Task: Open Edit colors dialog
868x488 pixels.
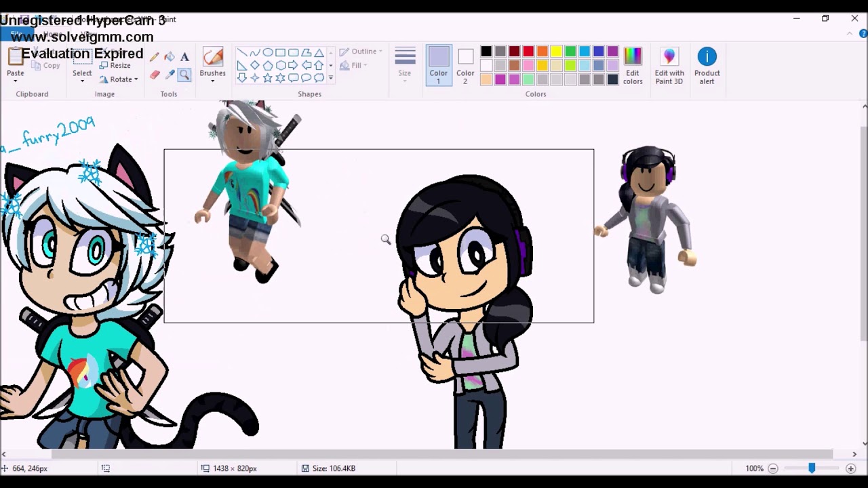Action: click(x=633, y=65)
